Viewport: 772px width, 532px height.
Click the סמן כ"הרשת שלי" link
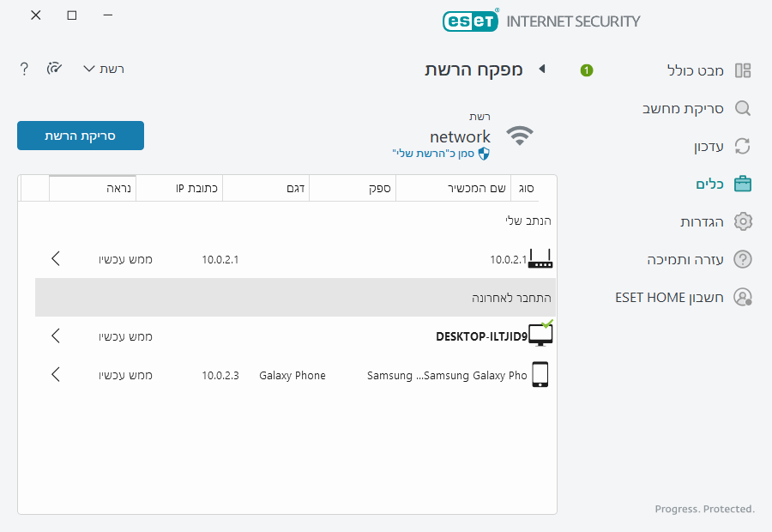click(441, 153)
